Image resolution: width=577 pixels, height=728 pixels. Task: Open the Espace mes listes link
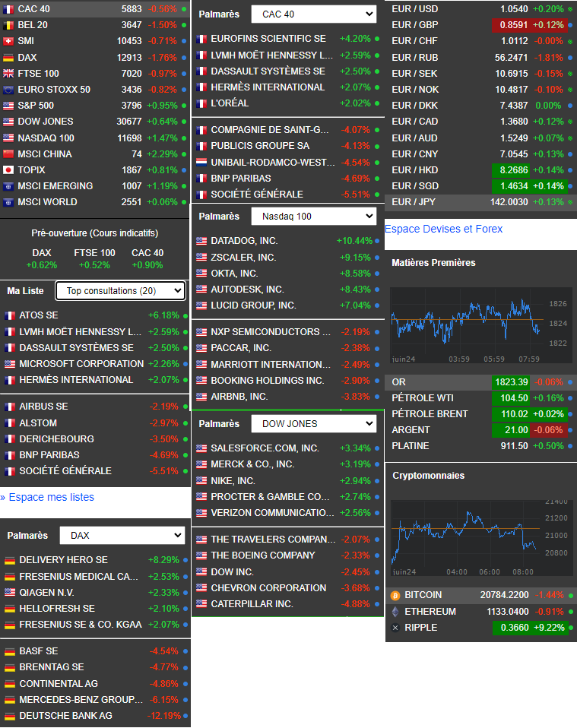pos(47,497)
